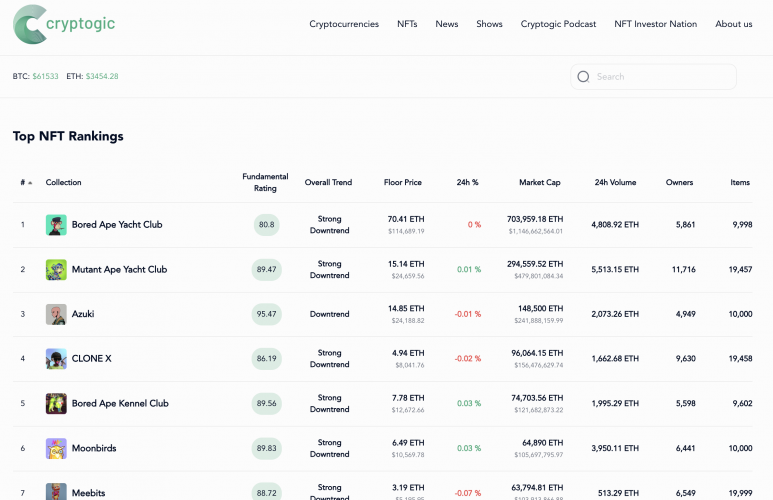Click the ETH price $3454.28
This screenshot has height=500, width=773.
(102, 76)
